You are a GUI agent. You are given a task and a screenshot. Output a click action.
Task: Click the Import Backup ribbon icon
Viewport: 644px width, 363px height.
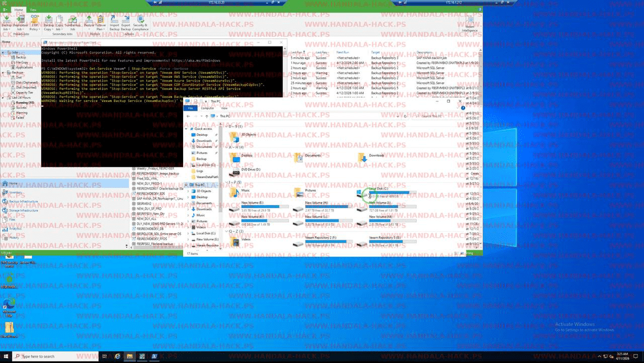click(114, 23)
